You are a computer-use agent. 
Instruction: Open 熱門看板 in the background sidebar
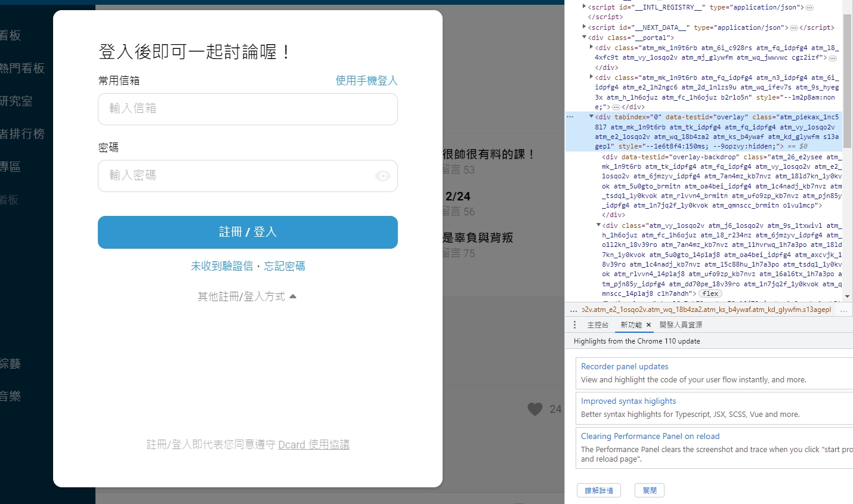coord(22,68)
